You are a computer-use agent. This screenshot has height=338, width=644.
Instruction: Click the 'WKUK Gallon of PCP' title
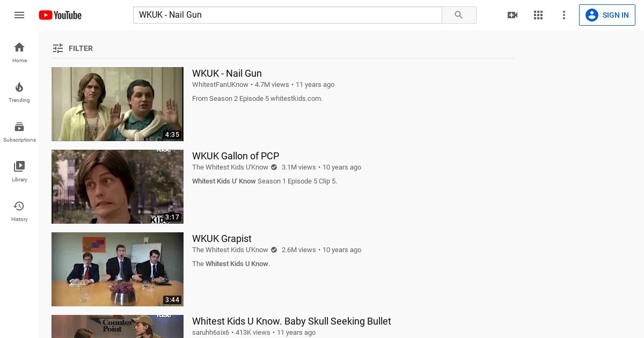pos(236,156)
